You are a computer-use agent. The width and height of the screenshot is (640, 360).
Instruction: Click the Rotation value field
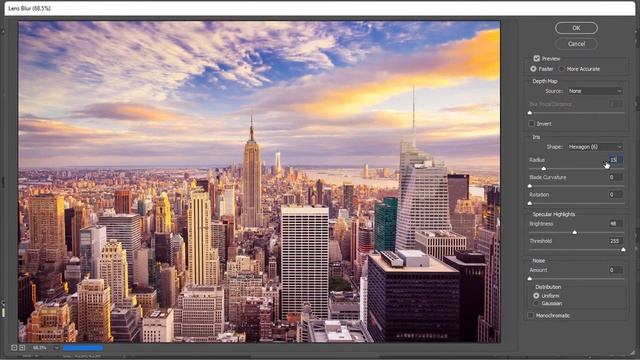click(x=616, y=195)
